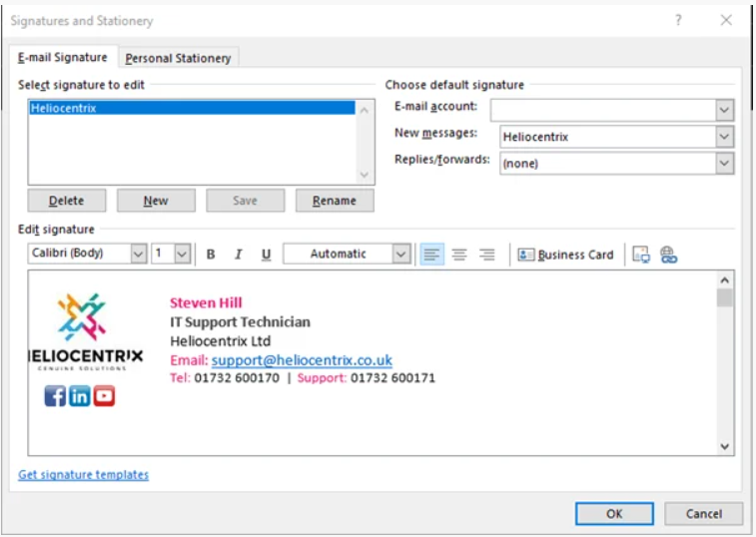
Task: Open the Calibri (Body) font dropdown
Action: coord(139,254)
